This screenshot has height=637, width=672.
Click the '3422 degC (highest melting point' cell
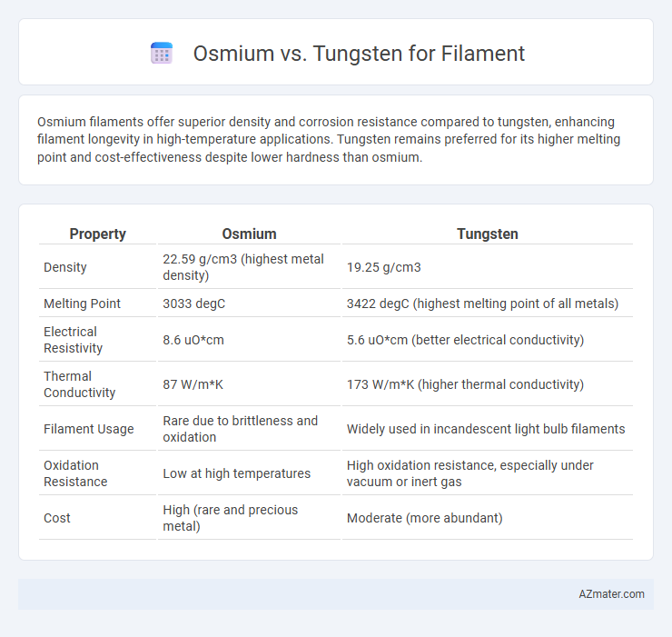[488, 304]
